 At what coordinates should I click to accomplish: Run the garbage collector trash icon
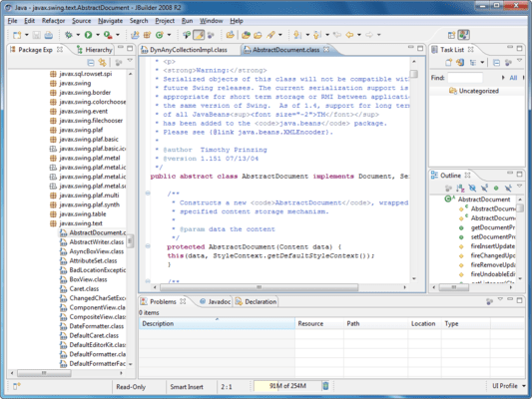point(325,386)
